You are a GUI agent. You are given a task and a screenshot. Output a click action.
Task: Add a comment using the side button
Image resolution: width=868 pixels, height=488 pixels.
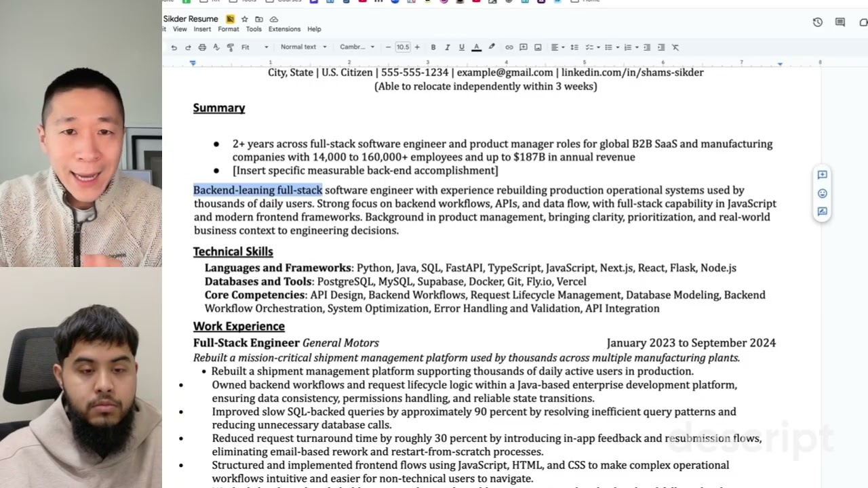pyautogui.click(x=822, y=175)
